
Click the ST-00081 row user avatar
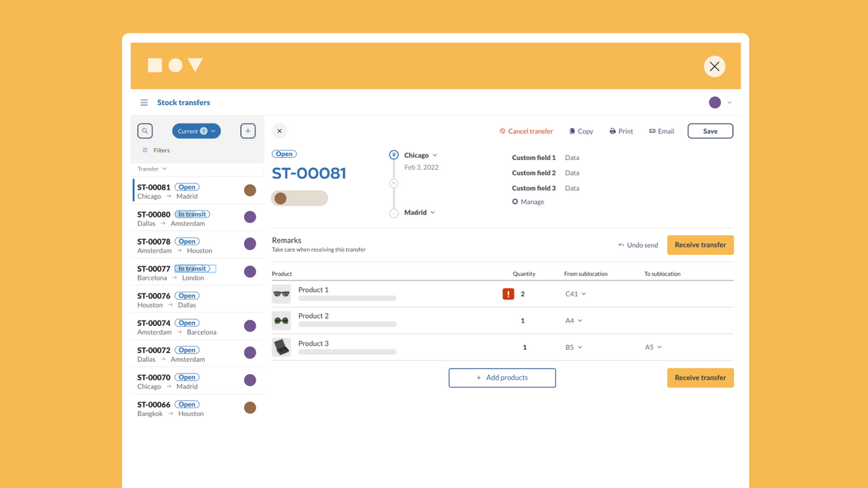tap(250, 190)
